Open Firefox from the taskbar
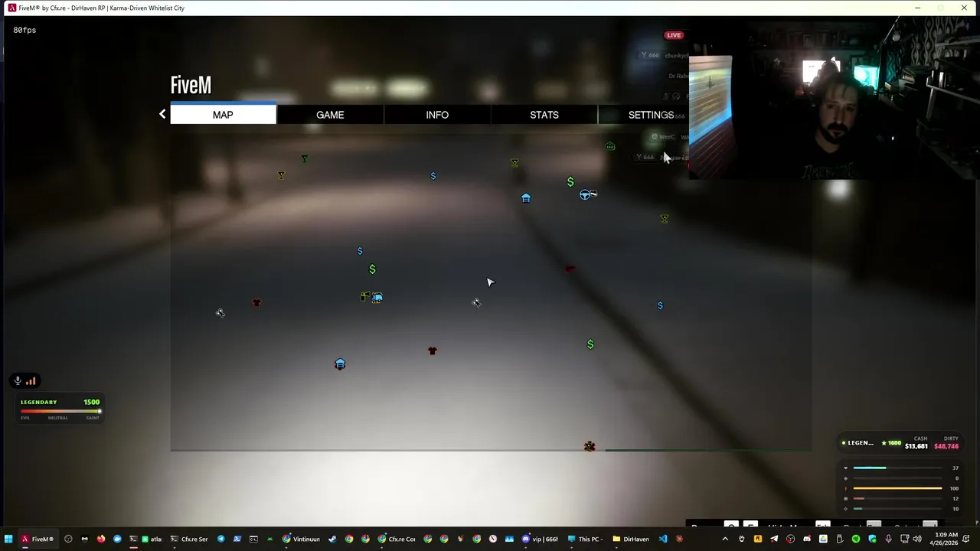 [x=101, y=539]
